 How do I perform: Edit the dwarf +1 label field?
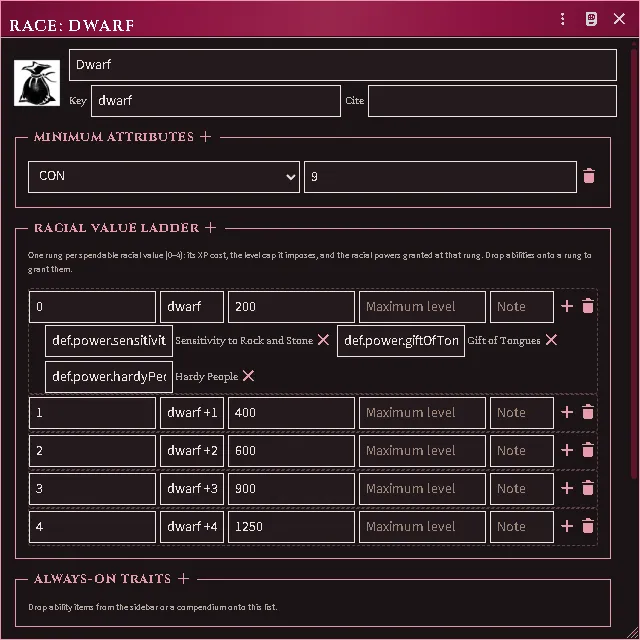coord(192,413)
